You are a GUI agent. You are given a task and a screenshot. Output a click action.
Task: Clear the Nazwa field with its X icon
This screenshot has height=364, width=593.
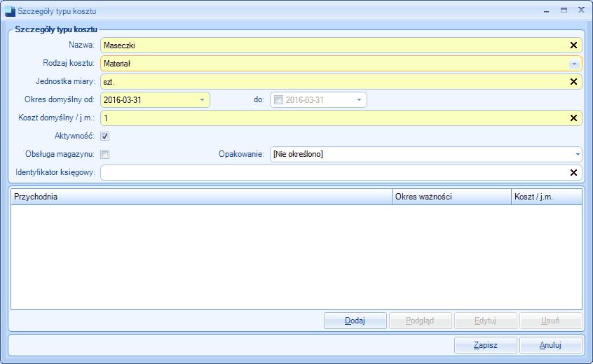click(x=573, y=45)
